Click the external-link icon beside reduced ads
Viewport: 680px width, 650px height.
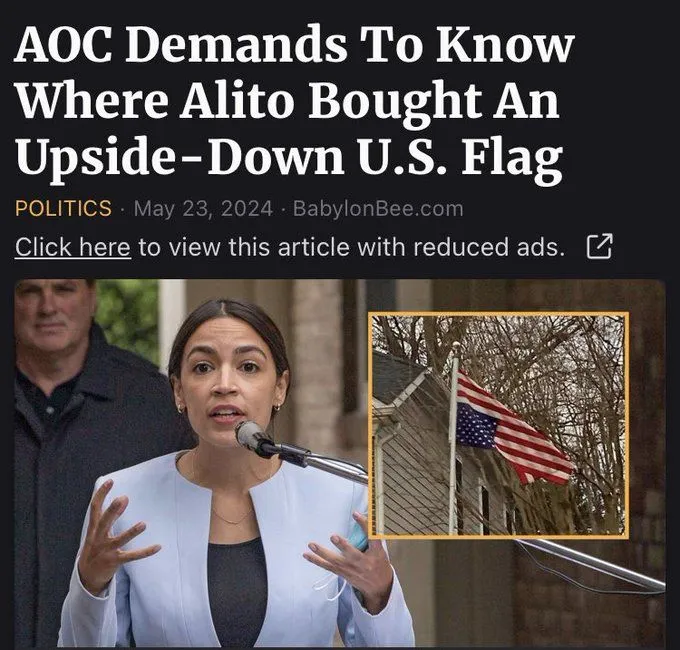click(x=599, y=246)
